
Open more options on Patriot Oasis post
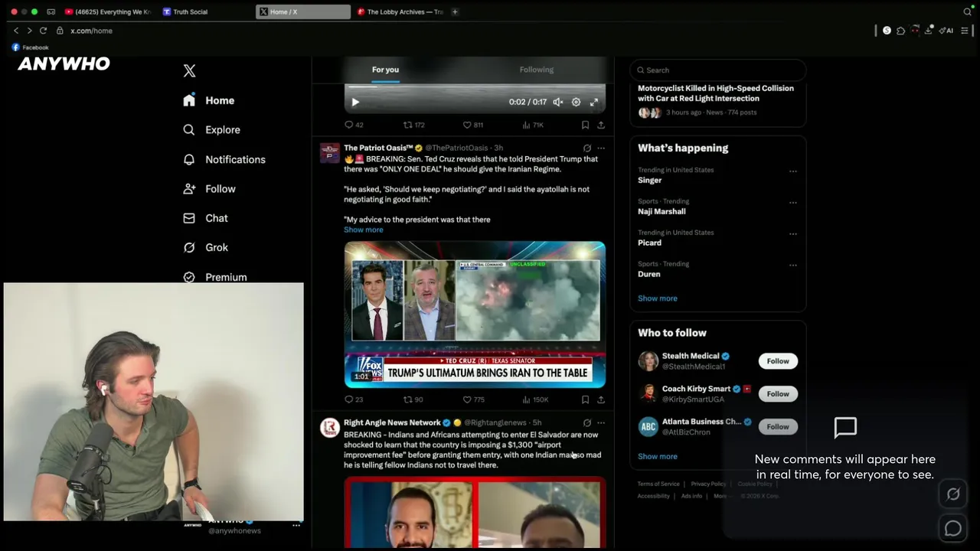pyautogui.click(x=601, y=148)
